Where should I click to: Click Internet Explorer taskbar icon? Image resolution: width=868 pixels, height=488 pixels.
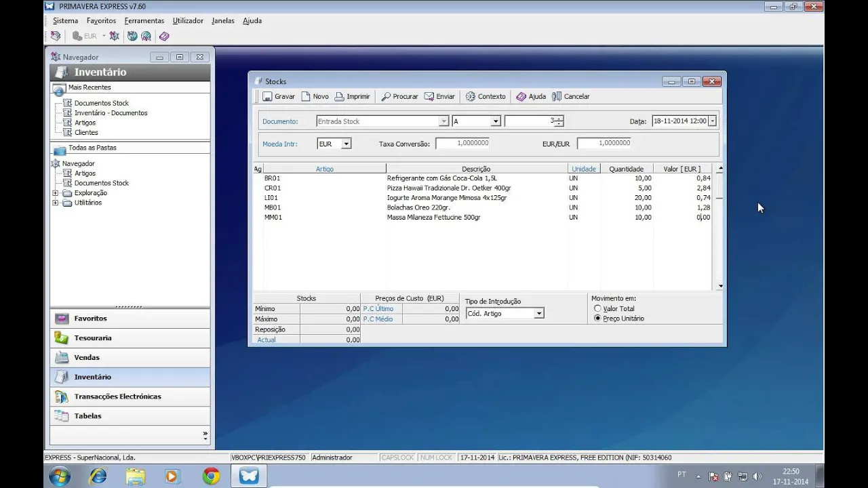(98, 476)
